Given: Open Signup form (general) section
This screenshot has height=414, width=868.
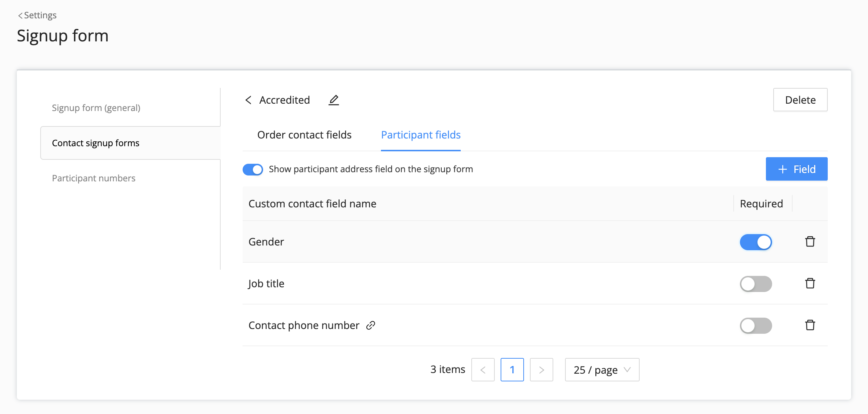Looking at the screenshot, I should (x=96, y=108).
